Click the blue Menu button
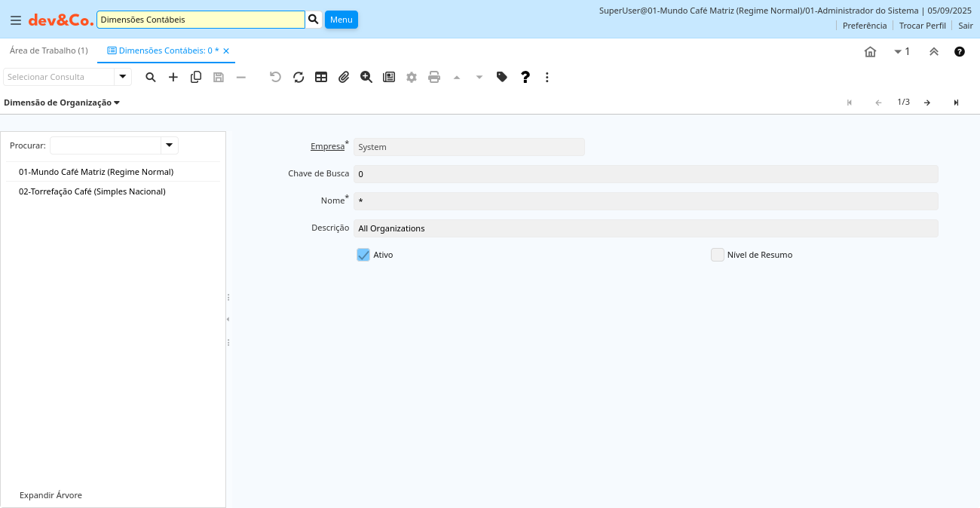 pos(341,20)
